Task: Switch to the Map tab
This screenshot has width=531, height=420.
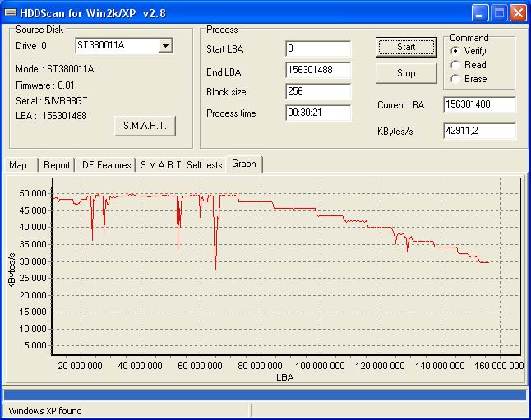Action: tap(20, 165)
